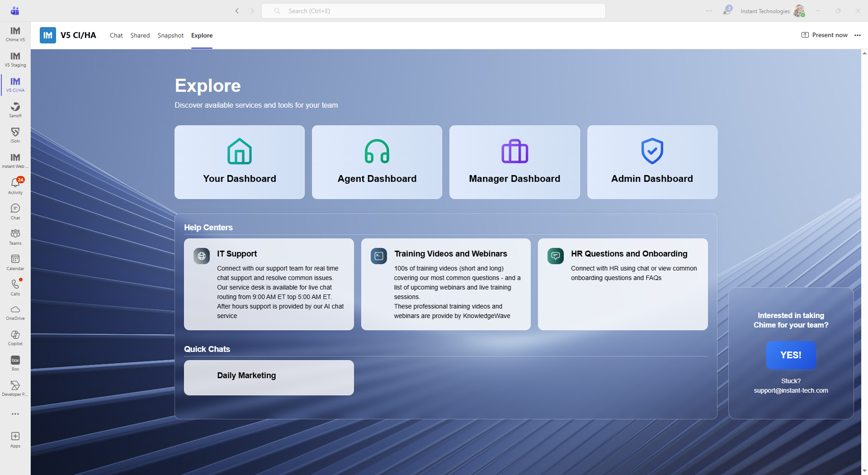Switch to the Shared tab
This screenshot has width=868, height=475.
pyautogui.click(x=140, y=35)
